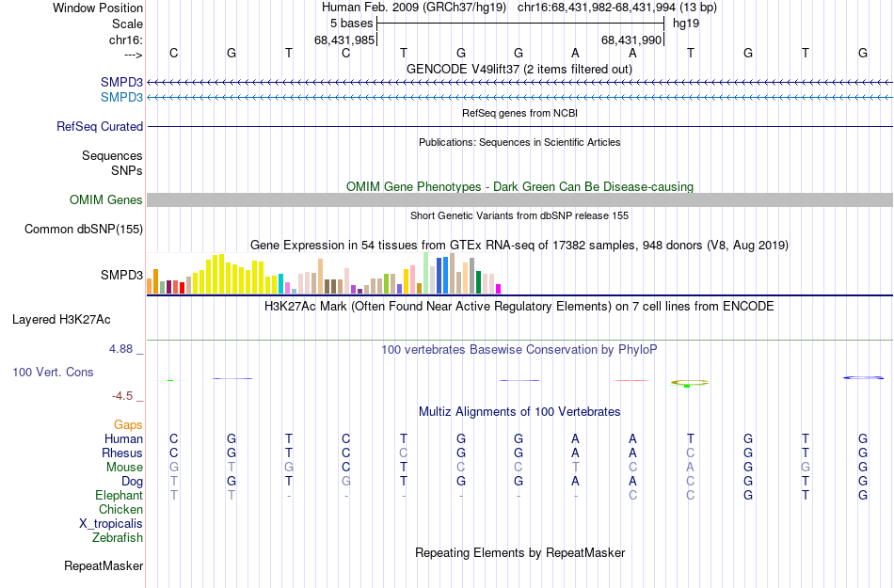Click the -4.5 PhyloP lower limit value
The width and height of the screenshot is (894, 588).
click(x=122, y=396)
